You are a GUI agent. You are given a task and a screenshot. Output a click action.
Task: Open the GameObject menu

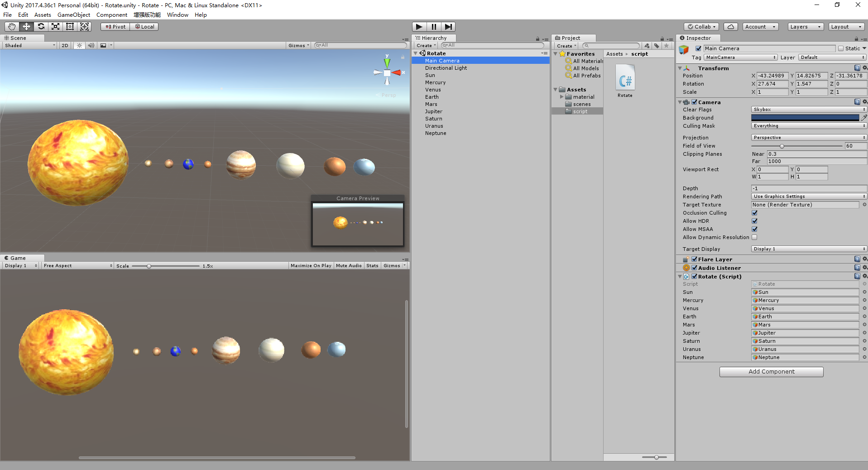point(73,14)
